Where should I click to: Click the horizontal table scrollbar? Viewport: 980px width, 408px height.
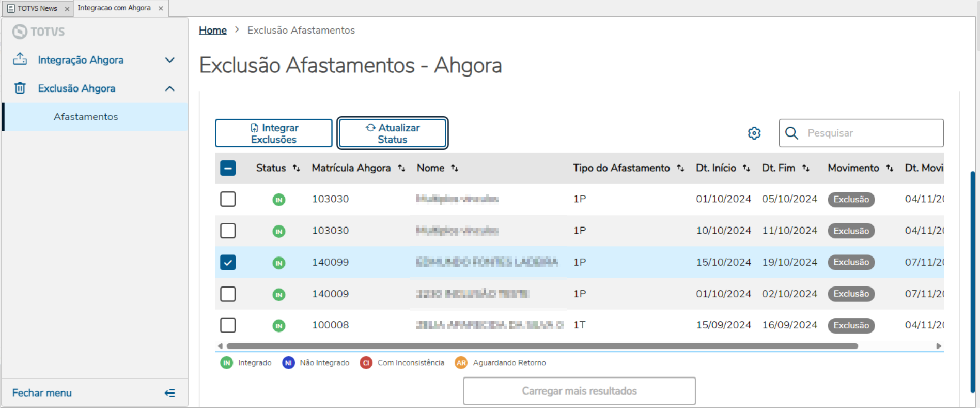[542, 346]
